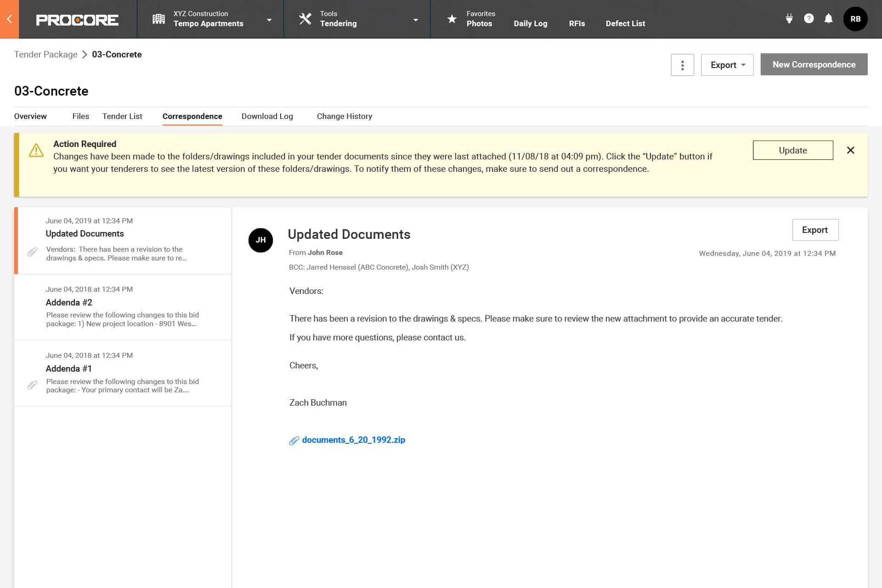Click the JH sender avatar
Image resolution: width=882 pixels, height=588 pixels.
point(260,240)
